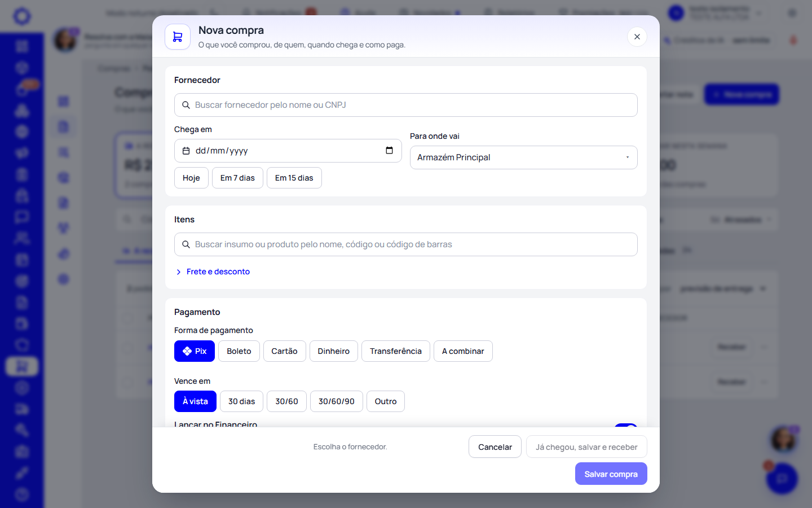Select Cartão as payment method
Image resolution: width=812 pixels, height=508 pixels.
point(285,351)
